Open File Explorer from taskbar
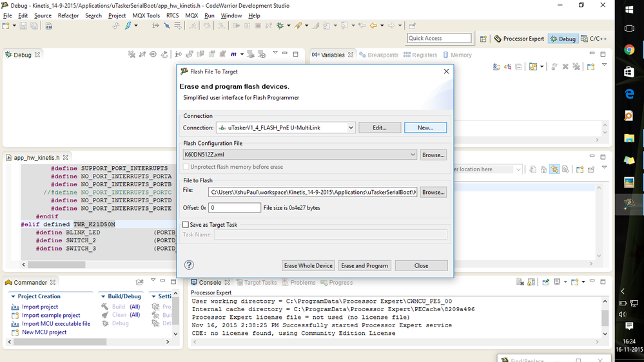This screenshot has width=644, height=362. [629, 138]
